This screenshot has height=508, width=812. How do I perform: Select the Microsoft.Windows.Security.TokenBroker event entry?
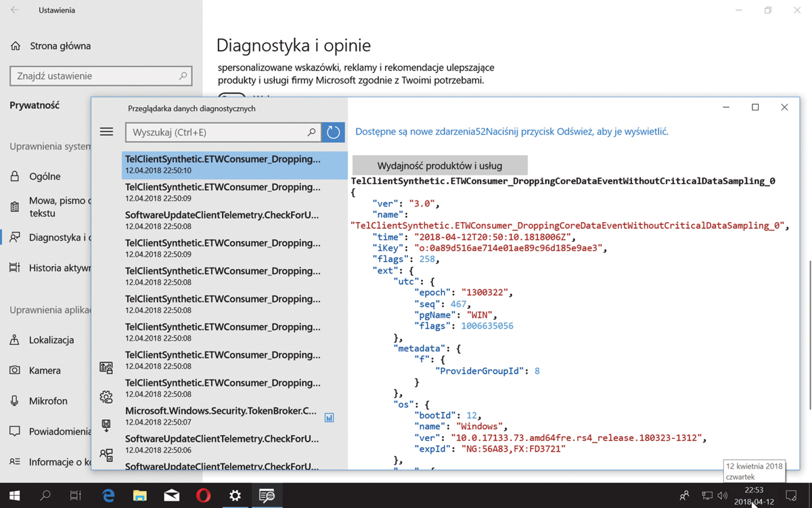[x=221, y=415]
